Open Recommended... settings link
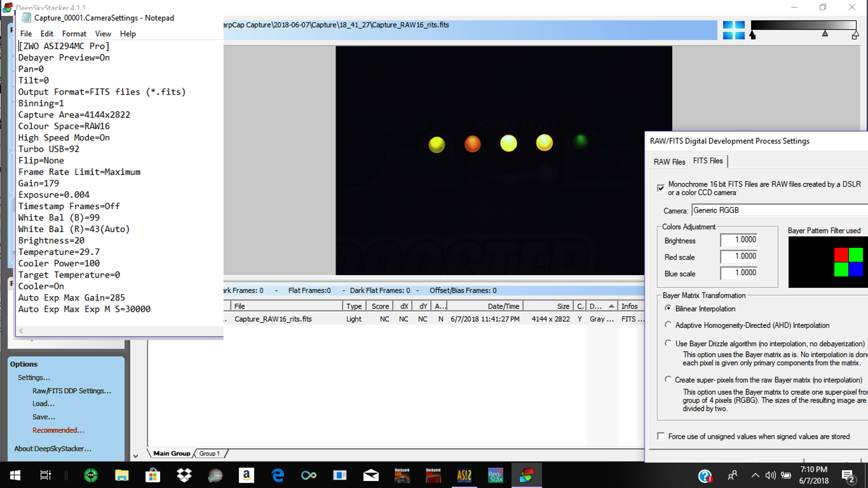This screenshot has height=488, width=868. click(x=58, y=430)
